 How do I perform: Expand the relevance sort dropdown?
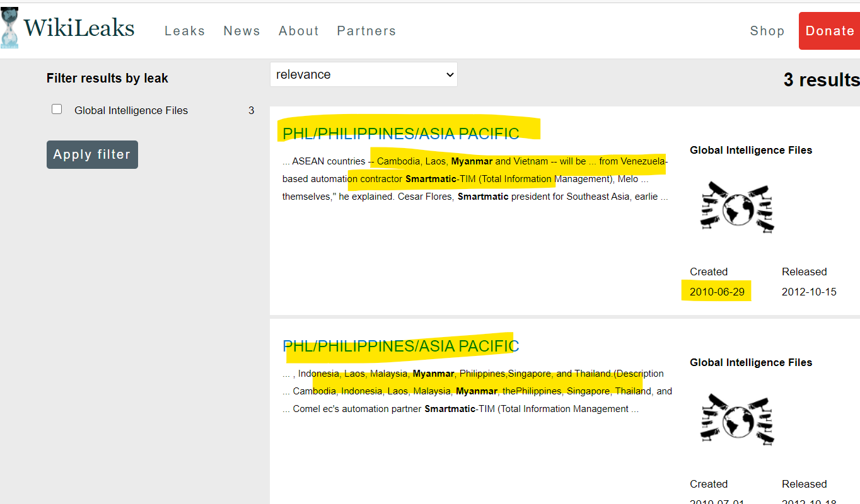(364, 74)
